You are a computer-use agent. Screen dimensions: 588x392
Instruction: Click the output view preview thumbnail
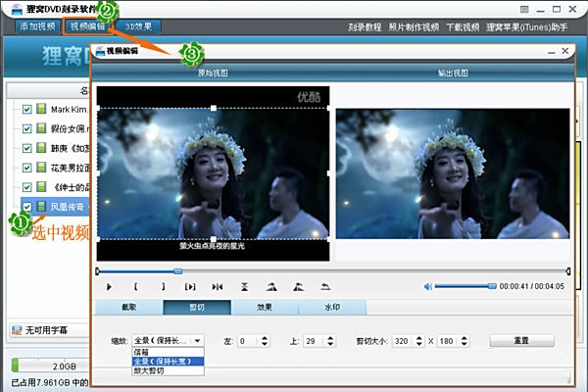pyautogui.click(x=453, y=173)
